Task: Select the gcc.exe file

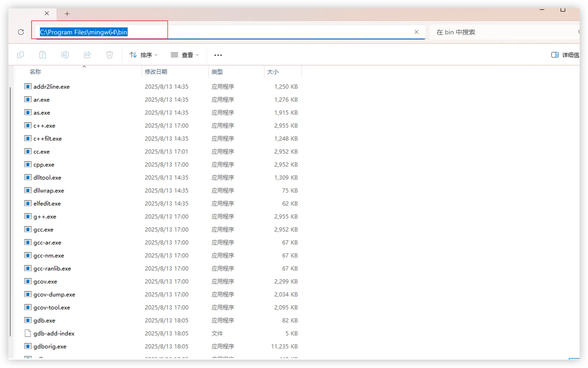Action: click(x=44, y=229)
